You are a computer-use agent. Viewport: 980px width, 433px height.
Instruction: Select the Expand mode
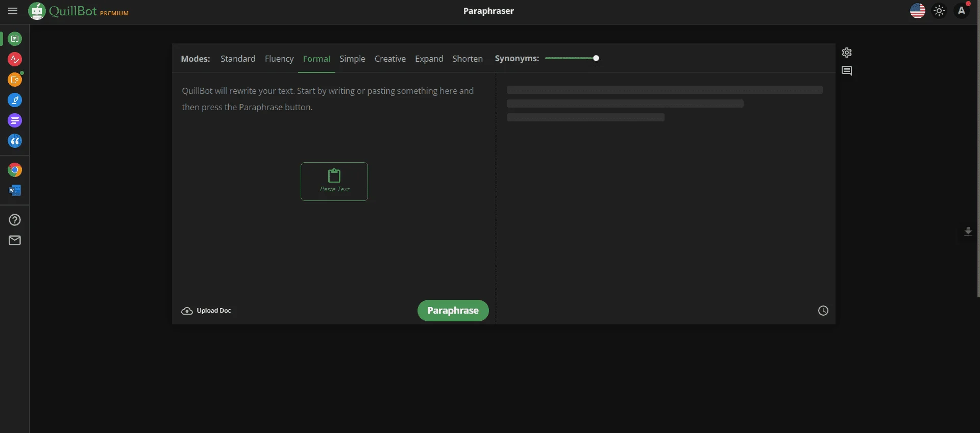[x=429, y=59]
